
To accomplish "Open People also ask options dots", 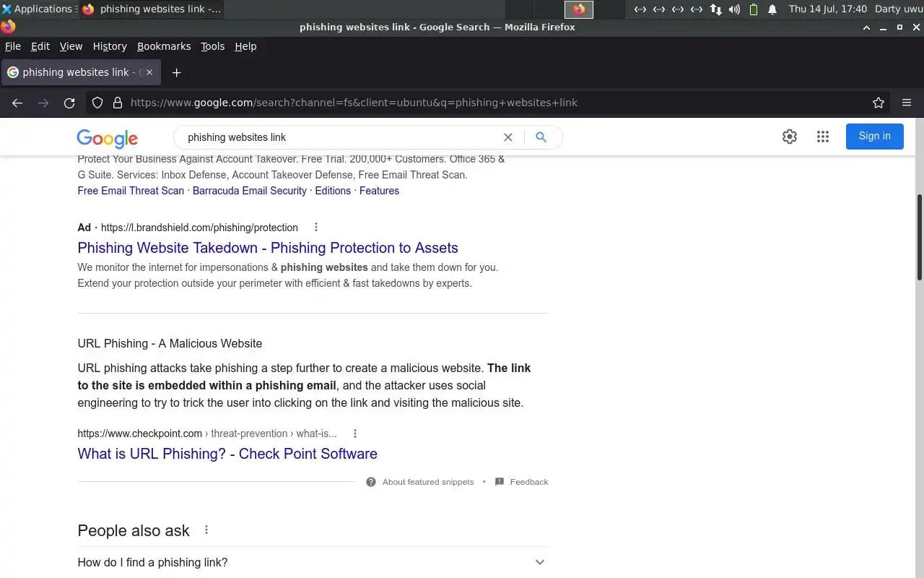I will (x=206, y=530).
